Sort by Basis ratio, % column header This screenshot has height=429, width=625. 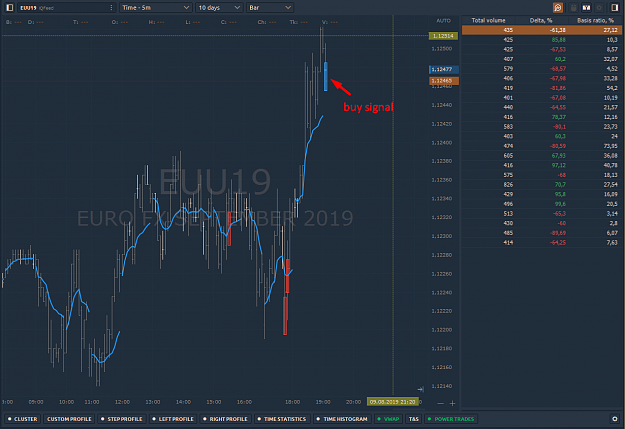[595, 20]
